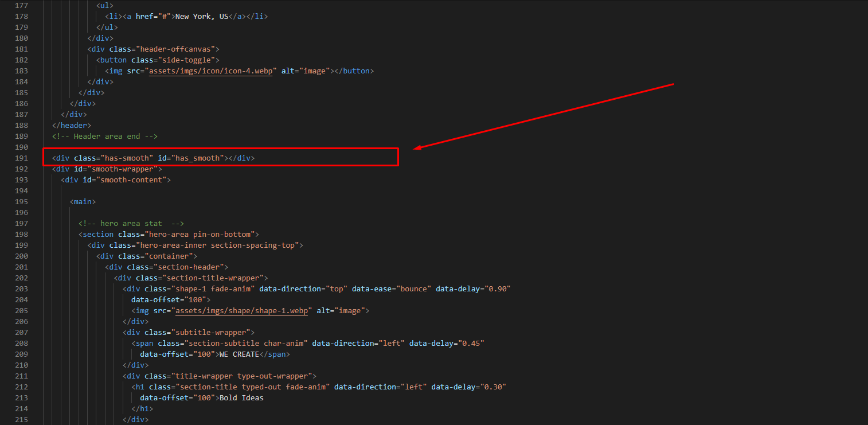This screenshot has width=868, height=425.
Task: Open the icon-4.webp image path link
Action: pos(213,71)
